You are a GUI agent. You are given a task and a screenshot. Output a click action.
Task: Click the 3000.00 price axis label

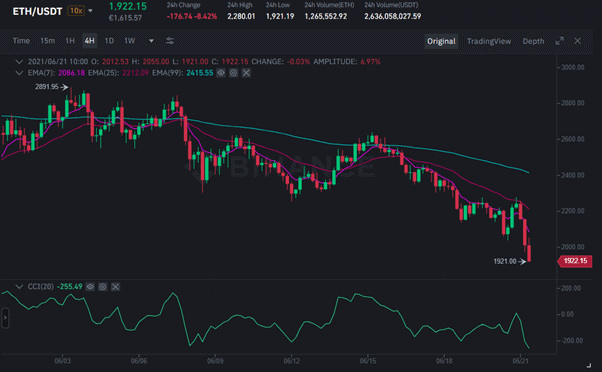coord(572,67)
